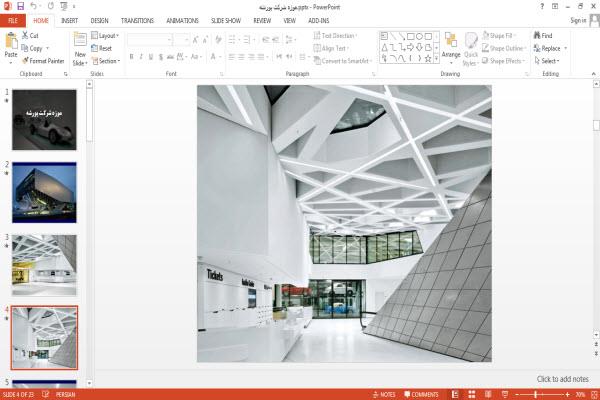600x400 pixels.
Task: Select slide 2 thumbnail with building exterior
Action: point(44,193)
